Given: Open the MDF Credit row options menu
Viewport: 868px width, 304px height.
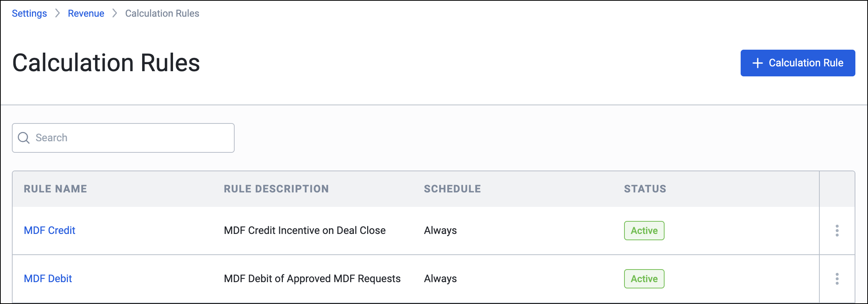Looking at the screenshot, I should point(837,231).
